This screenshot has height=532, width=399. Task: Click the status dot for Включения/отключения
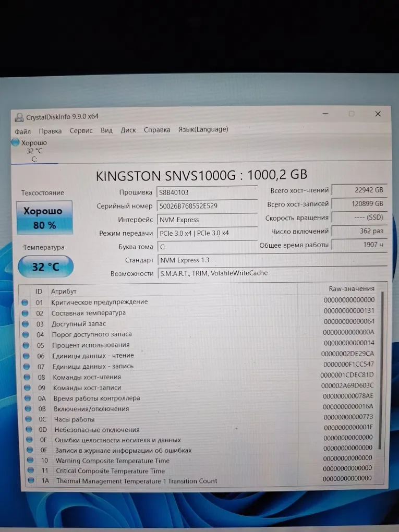(28, 409)
